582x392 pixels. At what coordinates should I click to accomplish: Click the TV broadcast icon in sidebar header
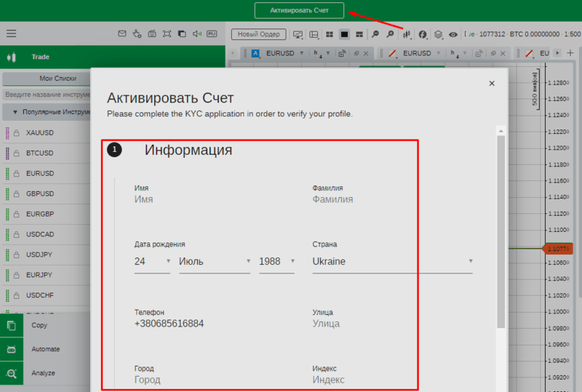152,33
